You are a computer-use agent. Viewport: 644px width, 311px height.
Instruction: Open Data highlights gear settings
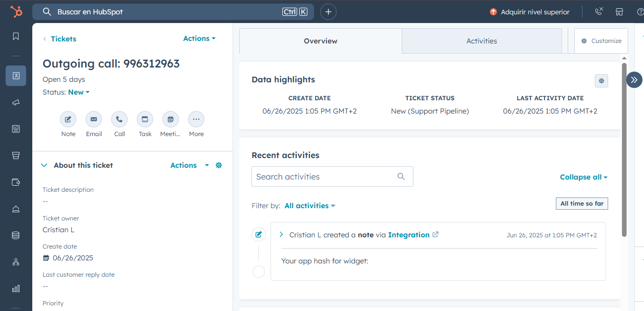click(x=601, y=81)
